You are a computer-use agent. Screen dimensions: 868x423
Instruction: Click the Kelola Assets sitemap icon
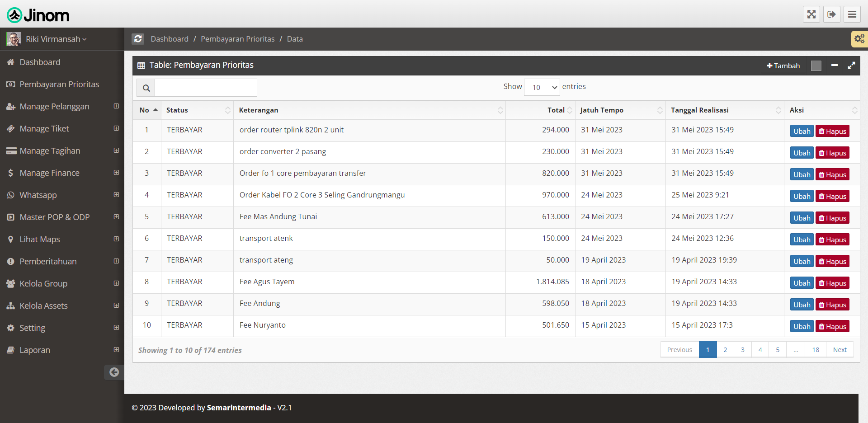tap(10, 306)
